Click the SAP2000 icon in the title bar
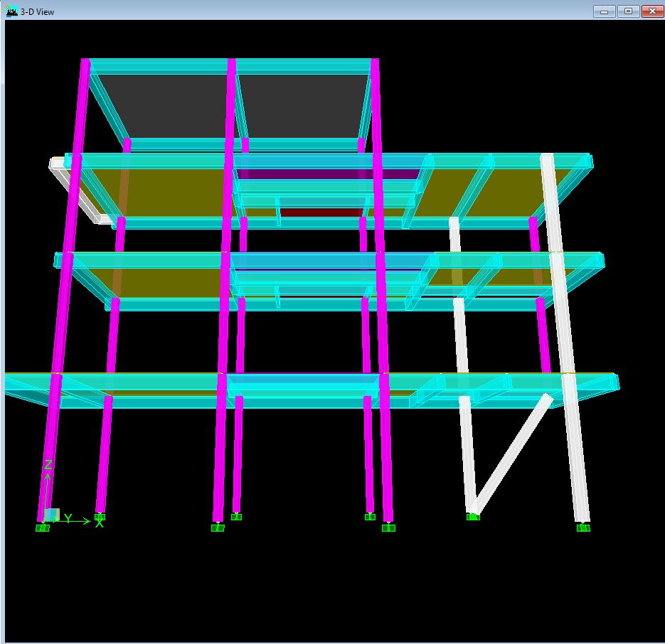Screen dimensions: 665x644 [11, 11]
